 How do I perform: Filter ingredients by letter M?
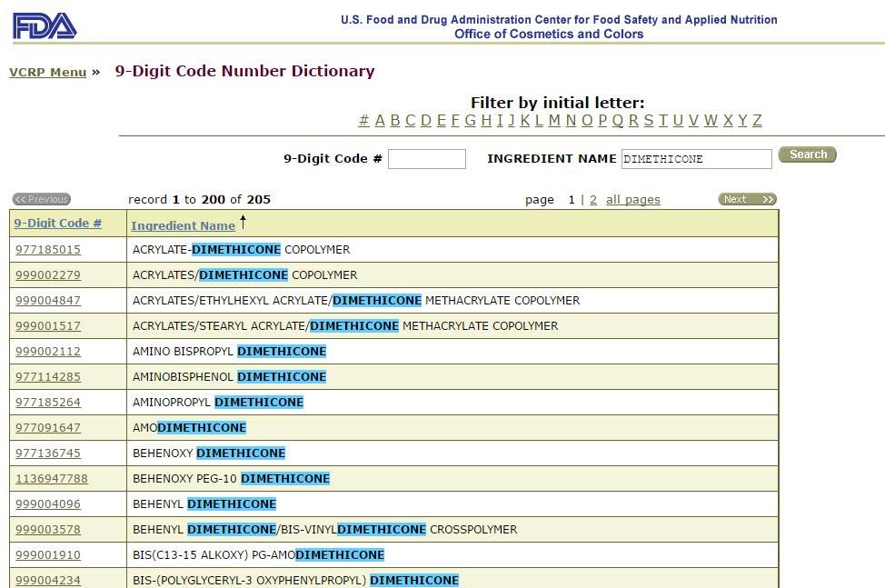pos(554,120)
